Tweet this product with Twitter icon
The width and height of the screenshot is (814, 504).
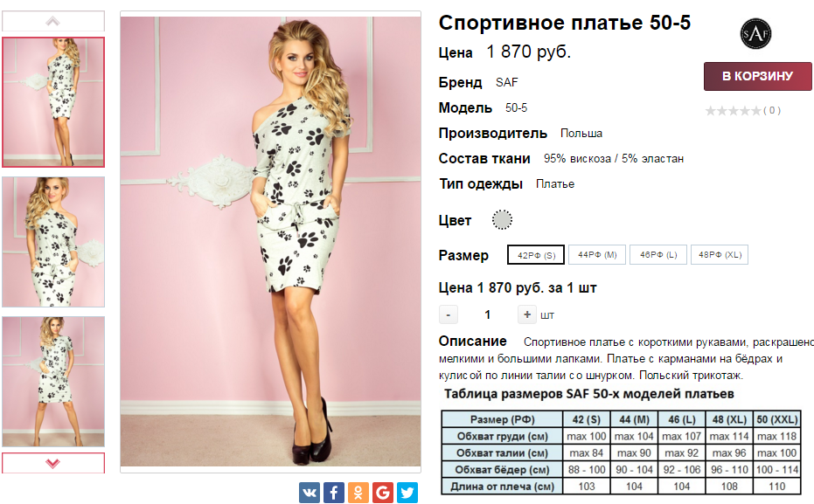tap(407, 492)
